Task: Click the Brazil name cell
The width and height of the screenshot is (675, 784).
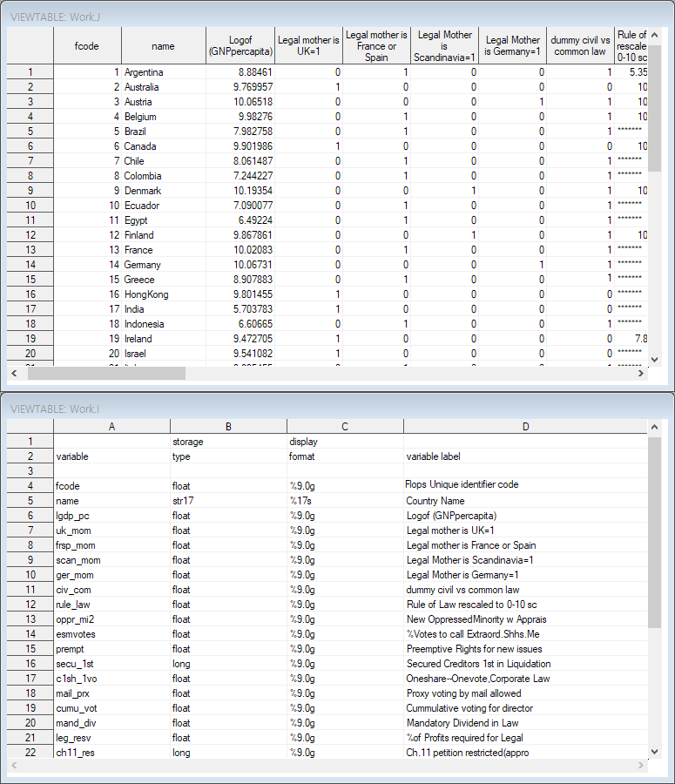Action: [x=164, y=132]
